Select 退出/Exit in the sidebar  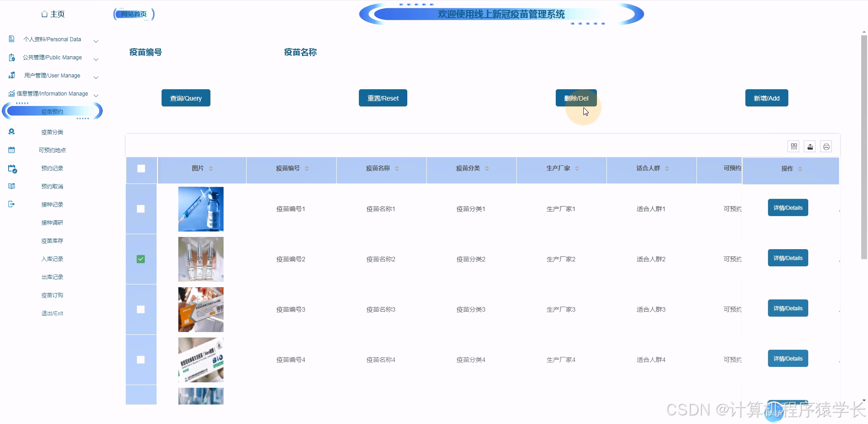coord(52,313)
